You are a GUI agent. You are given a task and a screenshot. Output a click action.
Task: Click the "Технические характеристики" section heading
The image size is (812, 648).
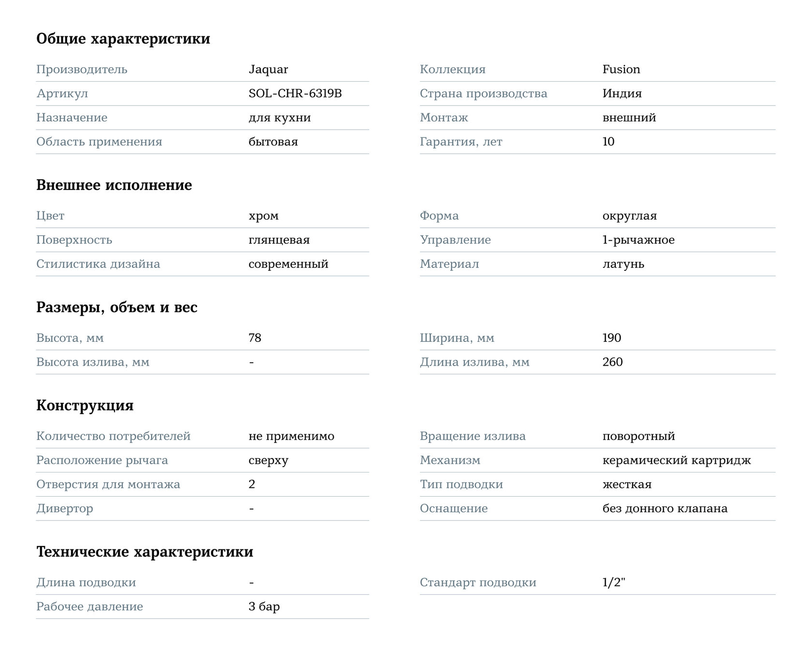[145, 552]
